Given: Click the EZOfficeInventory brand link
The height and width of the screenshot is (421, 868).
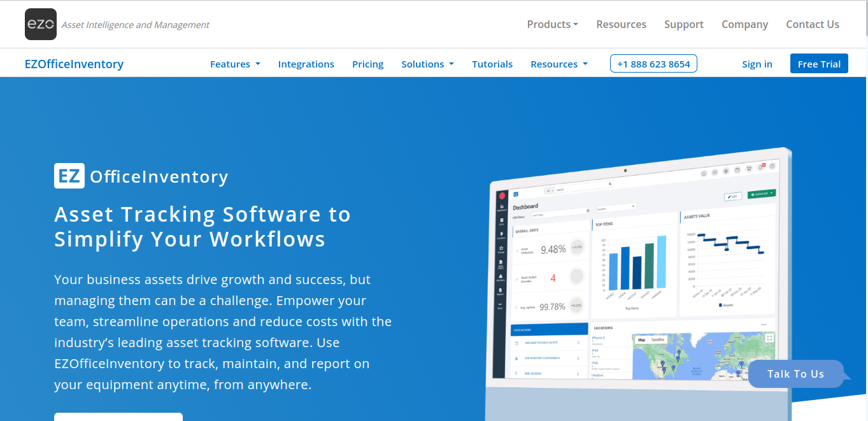Looking at the screenshot, I should point(74,64).
